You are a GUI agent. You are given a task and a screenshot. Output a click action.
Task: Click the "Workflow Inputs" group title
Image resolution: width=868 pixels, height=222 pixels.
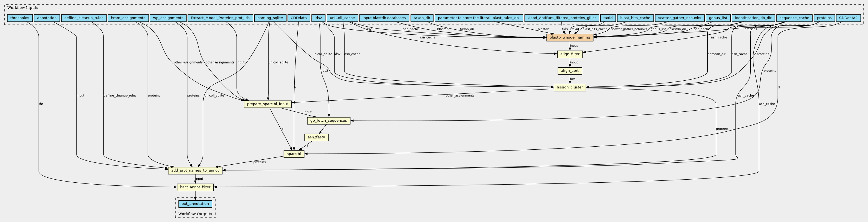(22, 8)
